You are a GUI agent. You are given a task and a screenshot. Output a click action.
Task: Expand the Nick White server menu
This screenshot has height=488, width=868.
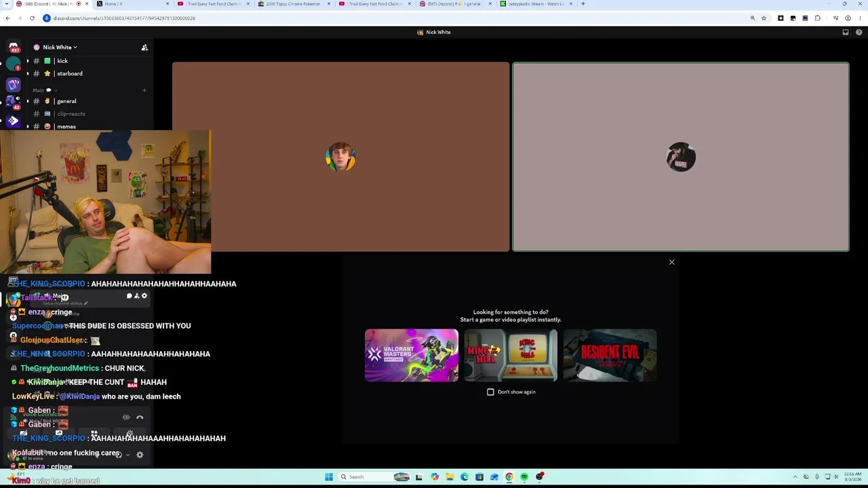pos(60,47)
